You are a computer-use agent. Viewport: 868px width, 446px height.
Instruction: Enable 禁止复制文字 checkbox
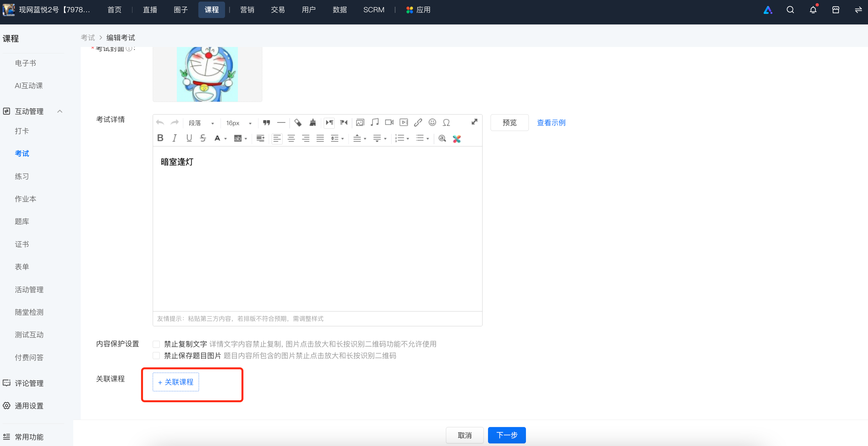(156, 344)
